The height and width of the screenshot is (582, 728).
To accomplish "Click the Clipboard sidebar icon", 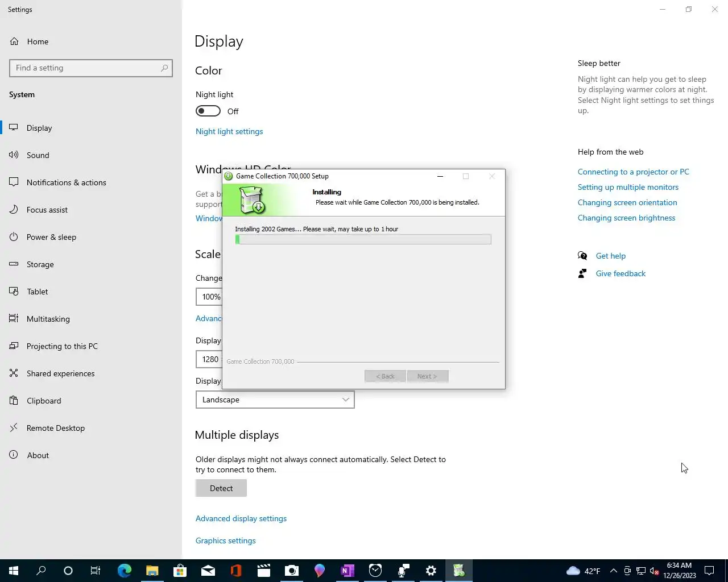I will 14,401.
